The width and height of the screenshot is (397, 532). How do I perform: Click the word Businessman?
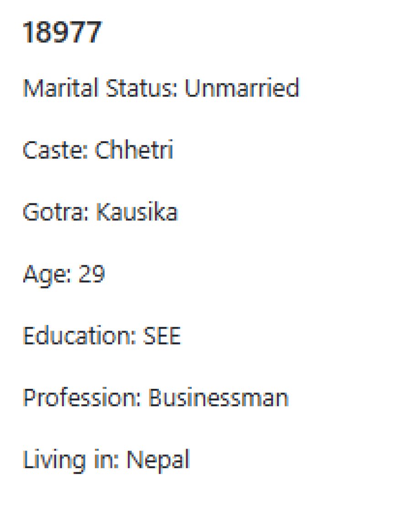(x=219, y=398)
